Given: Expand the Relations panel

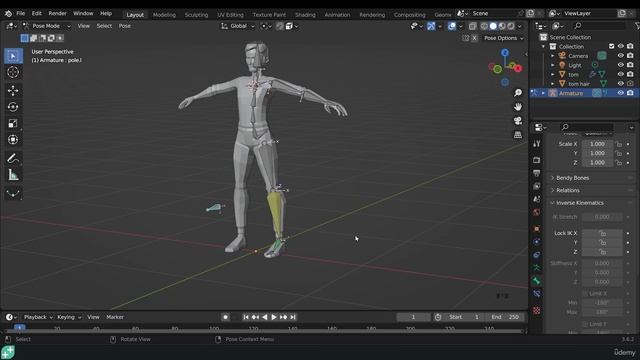Looking at the screenshot, I should tap(567, 191).
